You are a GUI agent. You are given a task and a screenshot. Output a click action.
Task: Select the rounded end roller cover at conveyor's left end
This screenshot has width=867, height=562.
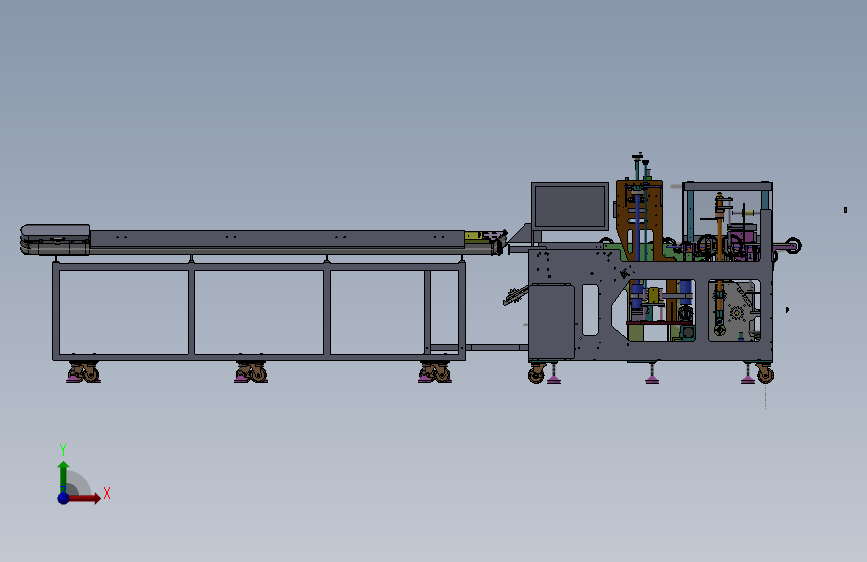pos(55,240)
